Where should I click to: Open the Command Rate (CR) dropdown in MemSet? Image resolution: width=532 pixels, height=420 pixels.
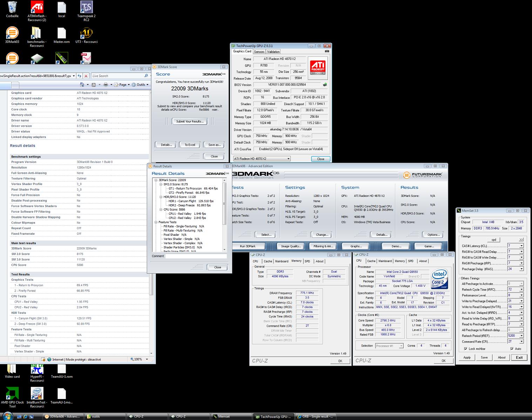pyautogui.click(x=521, y=342)
